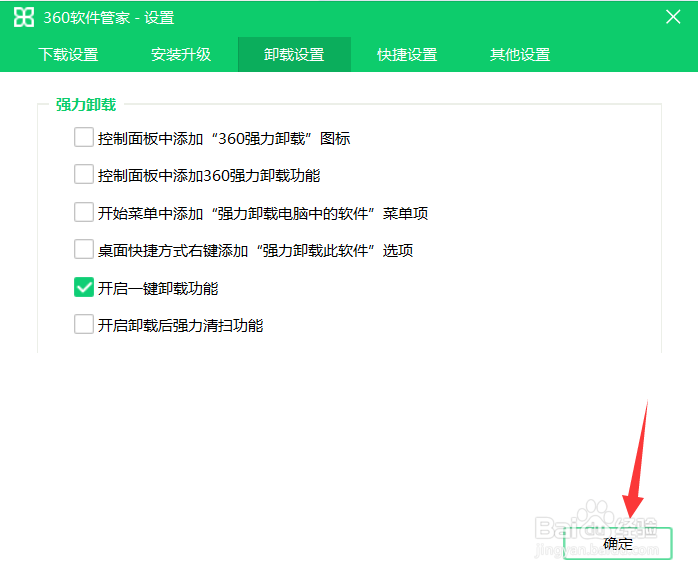Image resolution: width=698 pixels, height=574 pixels.
Task: Click the 360软件管家 logo icon
Action: [24, 17]
